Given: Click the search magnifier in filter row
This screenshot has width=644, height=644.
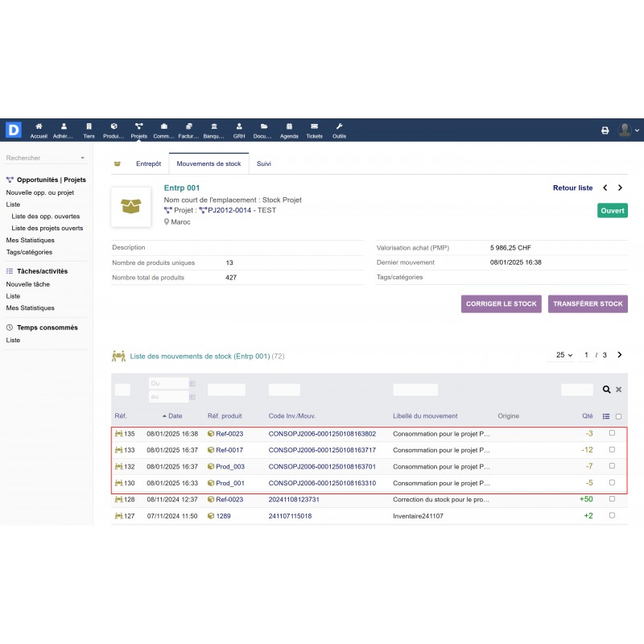Looking at the screenshot, I should pos(607,390).
